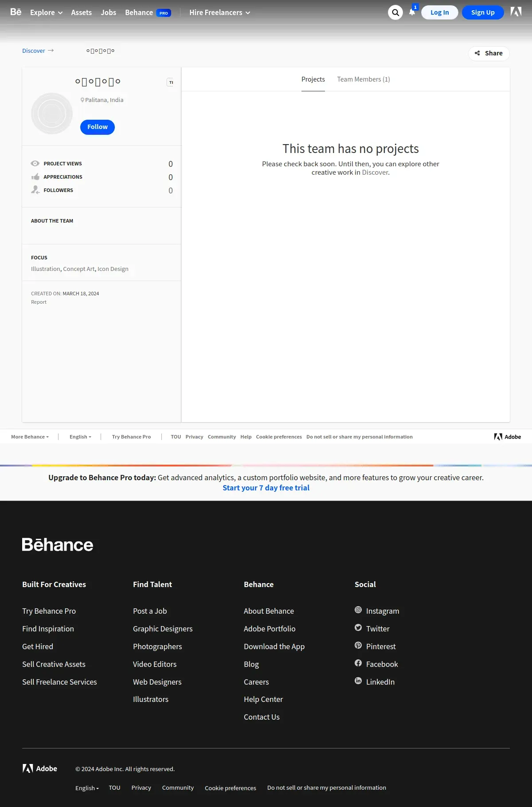Open Post a Job link
Viewport: 532px width, 807px height.
coord(150,611)
